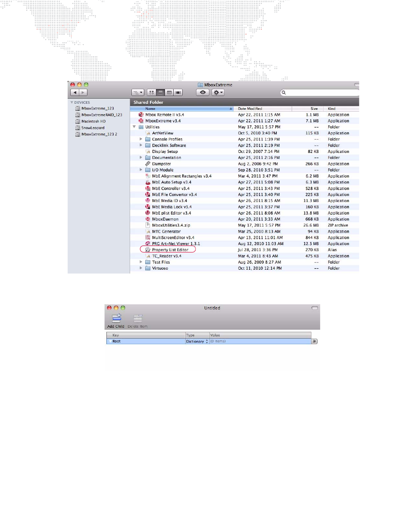
Task: Expand the Documentation folder
Action: pos(141,158)
